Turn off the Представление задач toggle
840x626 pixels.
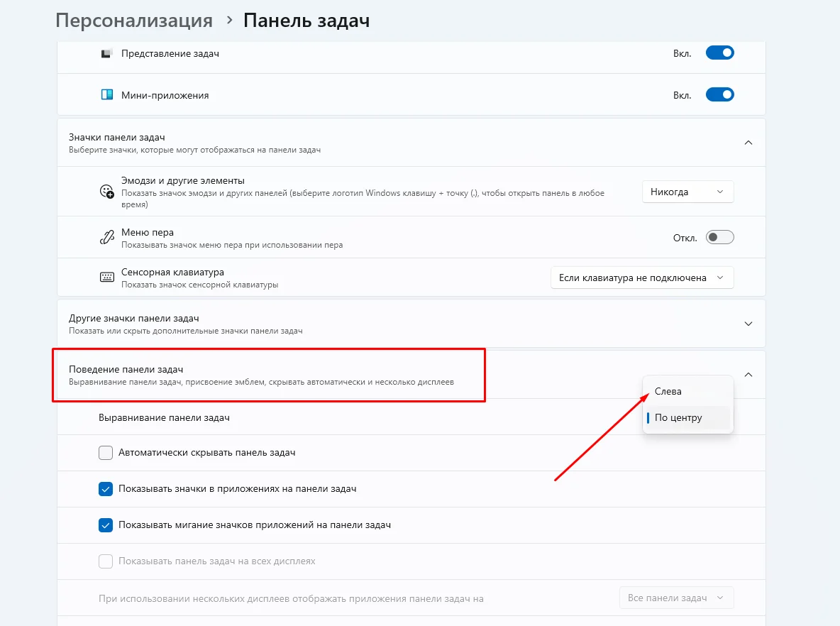(719, 53)
